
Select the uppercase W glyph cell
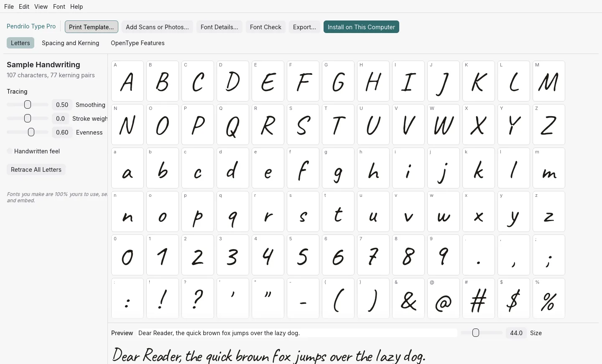click(444, 125)
